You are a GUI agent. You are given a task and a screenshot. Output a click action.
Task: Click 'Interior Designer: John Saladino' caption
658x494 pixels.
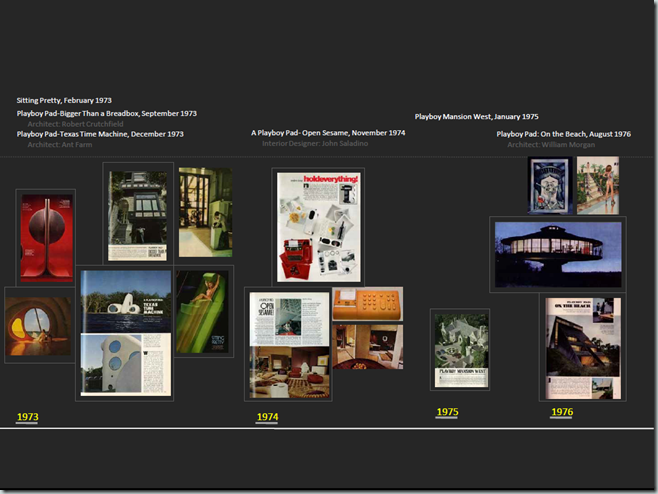click(315, 143)
